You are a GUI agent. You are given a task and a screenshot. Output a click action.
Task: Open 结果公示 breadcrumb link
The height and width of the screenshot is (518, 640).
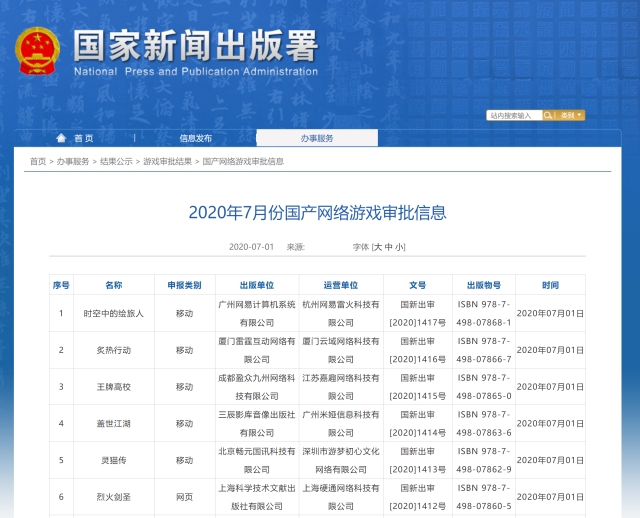point(116,161)
